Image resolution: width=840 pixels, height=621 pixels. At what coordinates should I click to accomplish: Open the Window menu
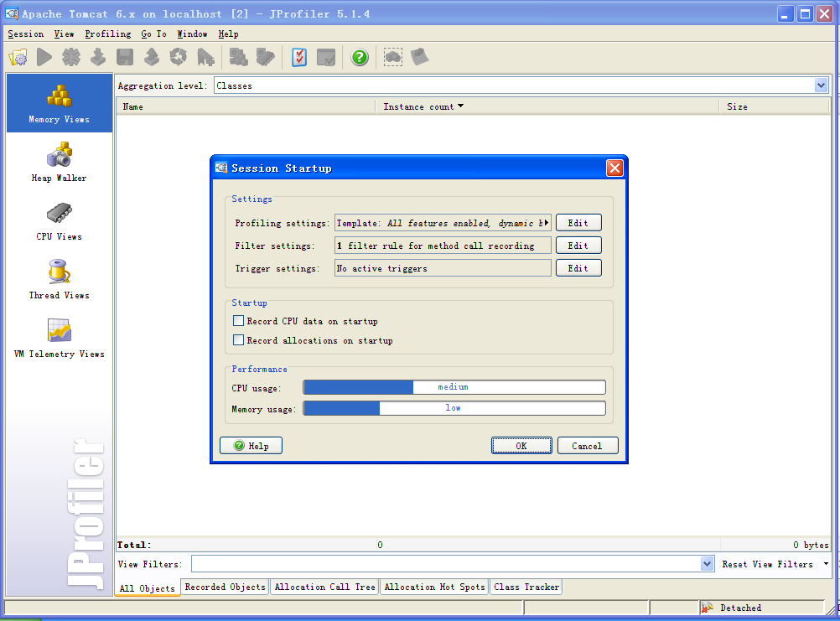(x=192, y=34)
